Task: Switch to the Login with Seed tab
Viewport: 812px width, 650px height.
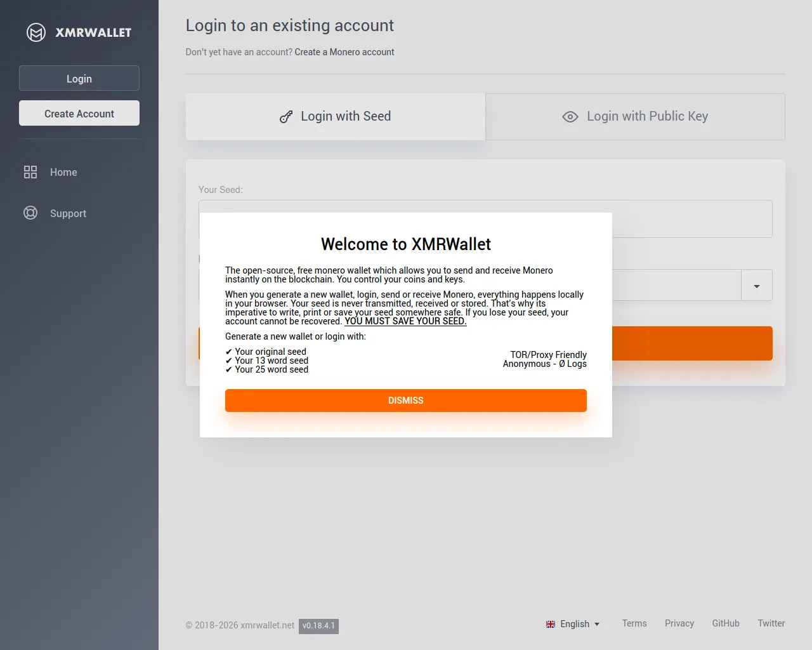Action: click(x=336, y=117)
